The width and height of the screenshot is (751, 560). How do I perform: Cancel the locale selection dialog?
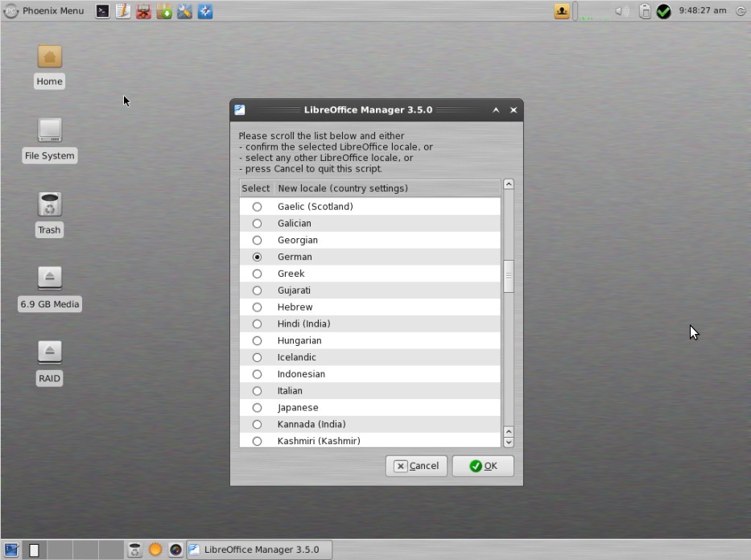[416, 466]
